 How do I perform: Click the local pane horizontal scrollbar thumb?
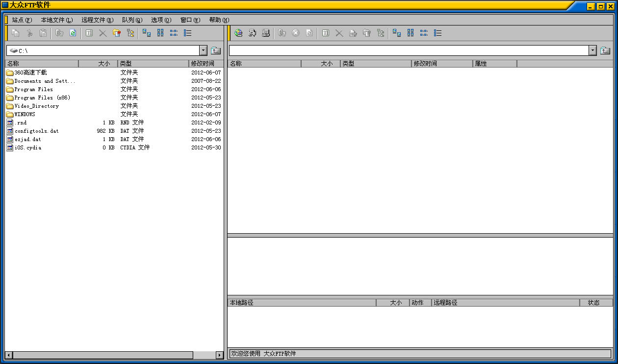pyautogui.click(x=103, y=355)
